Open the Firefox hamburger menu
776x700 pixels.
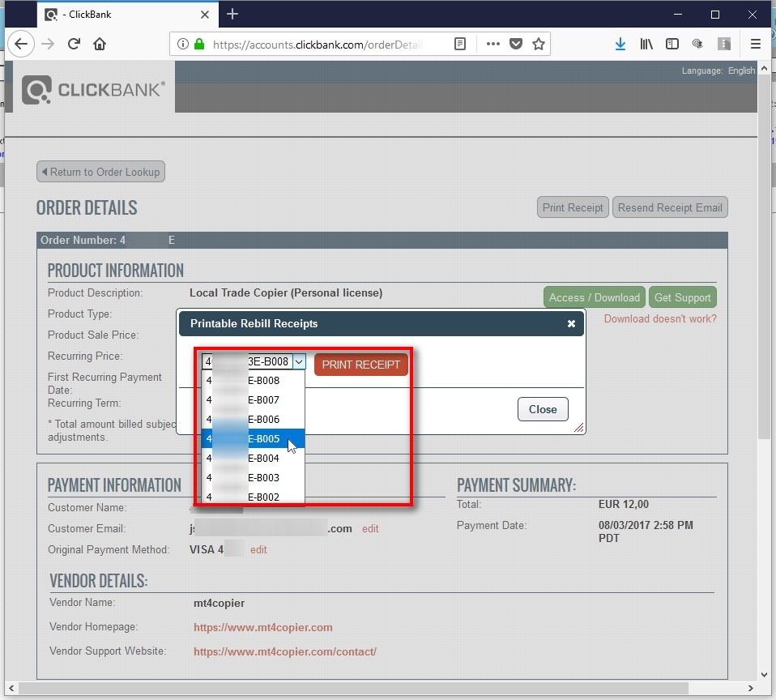(x=755, y=45)
